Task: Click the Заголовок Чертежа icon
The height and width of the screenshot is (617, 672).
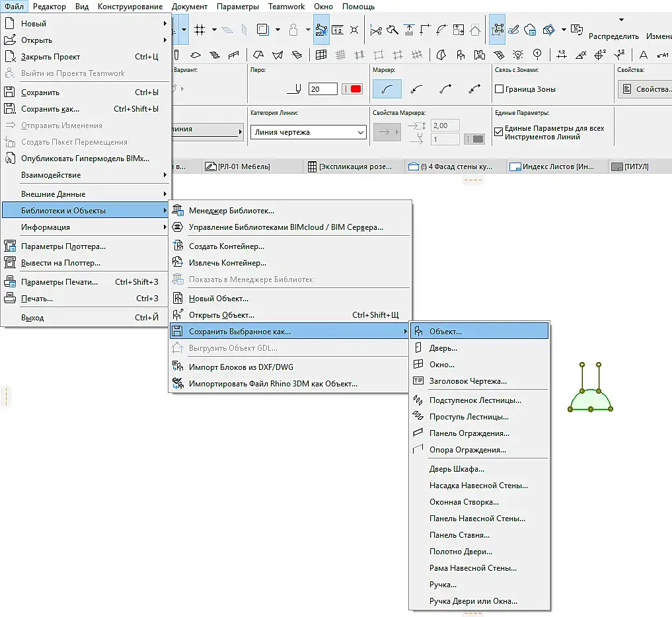Action: tap(418, 381)
